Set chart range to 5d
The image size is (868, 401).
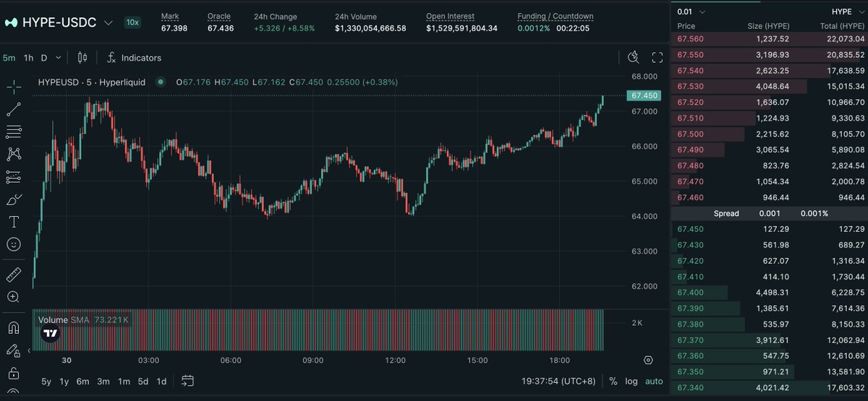(143, 381)
